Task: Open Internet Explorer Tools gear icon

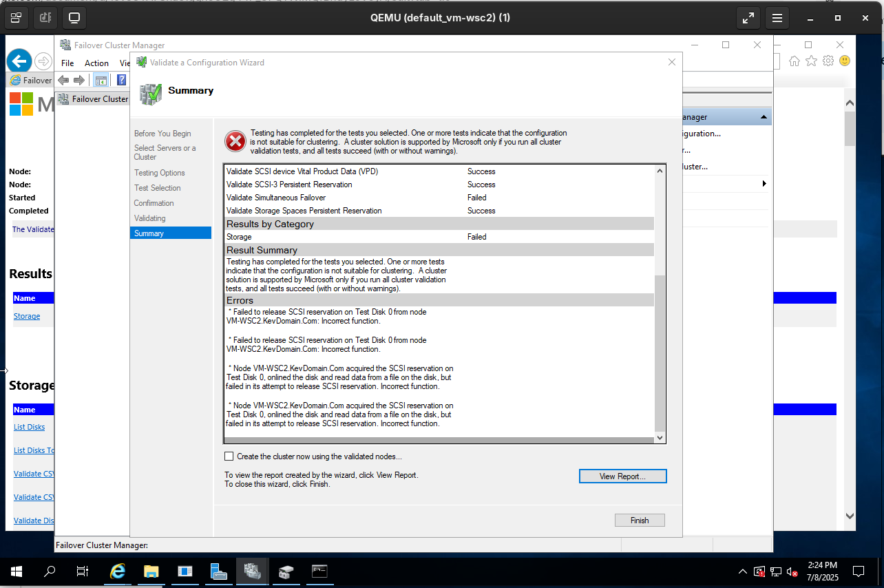Action: point(828,61)
